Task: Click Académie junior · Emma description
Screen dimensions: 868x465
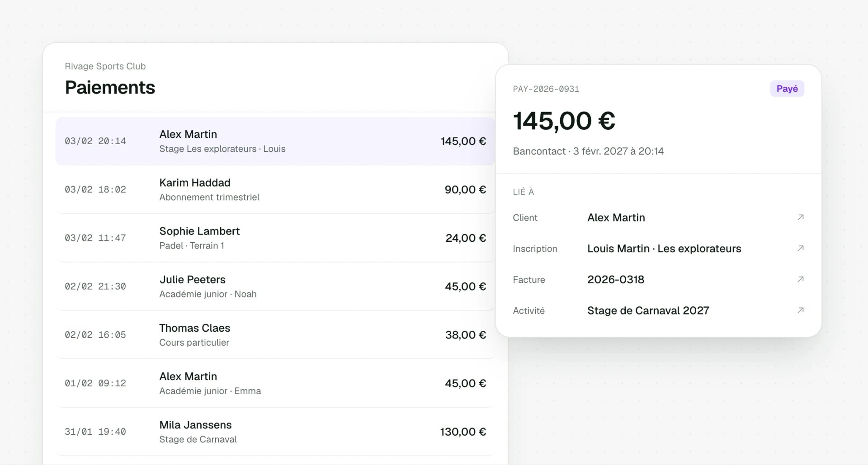Action: [210, 391]
